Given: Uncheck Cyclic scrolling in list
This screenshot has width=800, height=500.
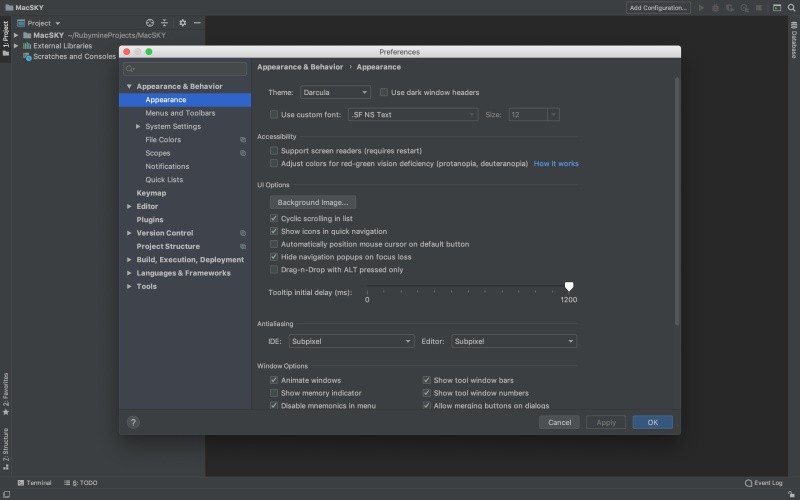Looking at the screenshot, I should pos(274,218).
